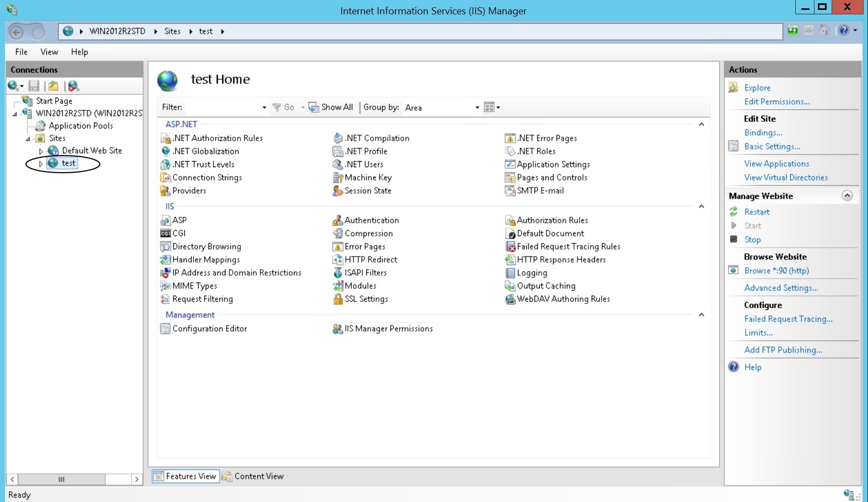Switch to Content View tab

(253, 477)
